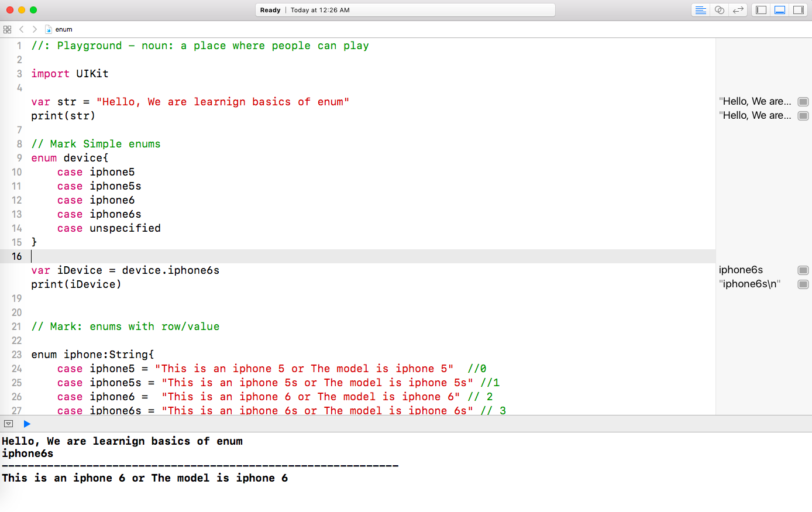Toggle the Utilities panel visibility
The image size is (812, 512).
click(799, 10)
